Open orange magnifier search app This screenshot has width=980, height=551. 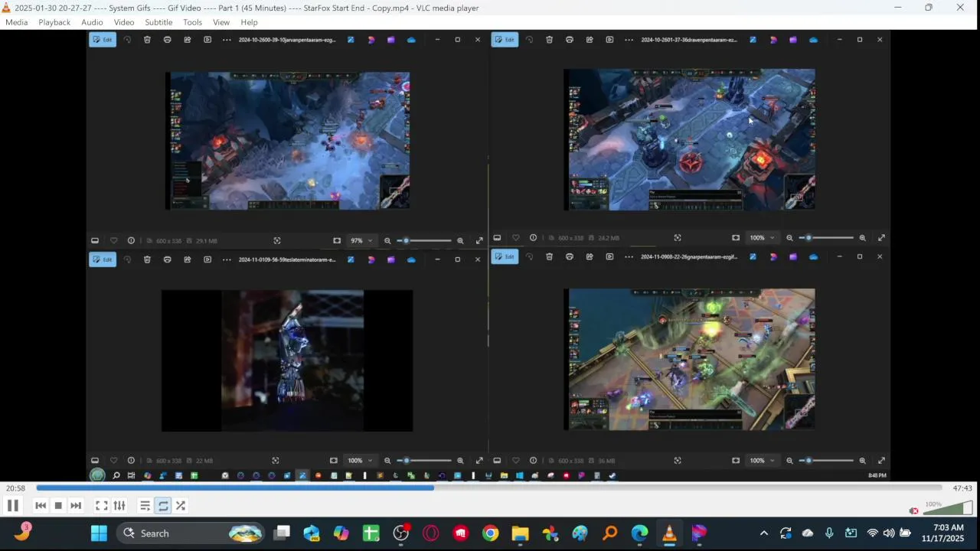609,533
